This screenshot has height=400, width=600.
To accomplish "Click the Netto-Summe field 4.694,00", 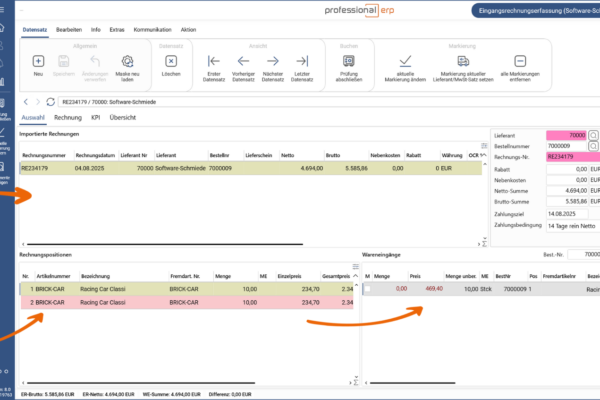I will pos(567,191).
